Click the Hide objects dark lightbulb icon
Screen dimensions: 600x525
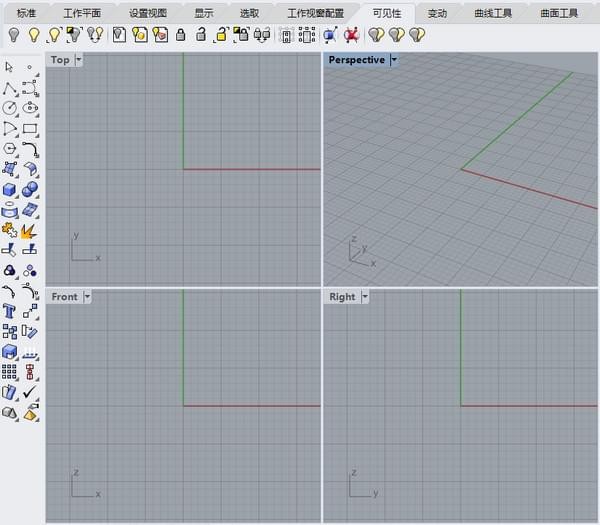click(x=14, y=35)
